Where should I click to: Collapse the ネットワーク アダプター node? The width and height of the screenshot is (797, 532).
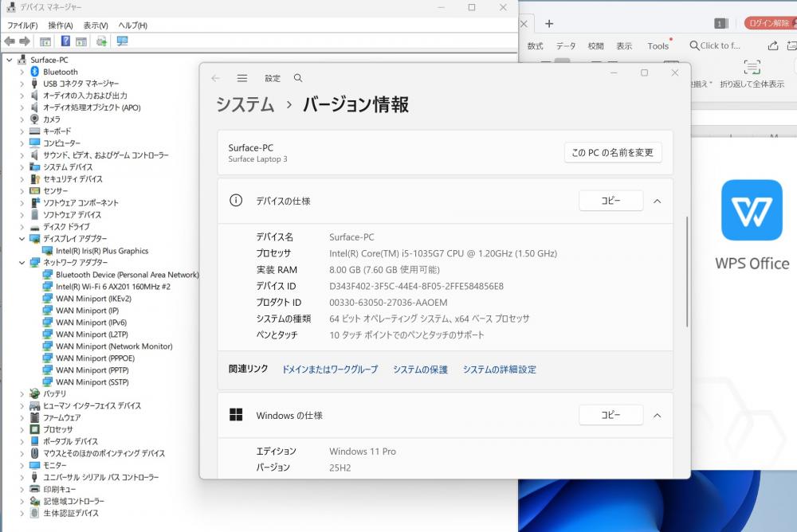coord(22,262)
